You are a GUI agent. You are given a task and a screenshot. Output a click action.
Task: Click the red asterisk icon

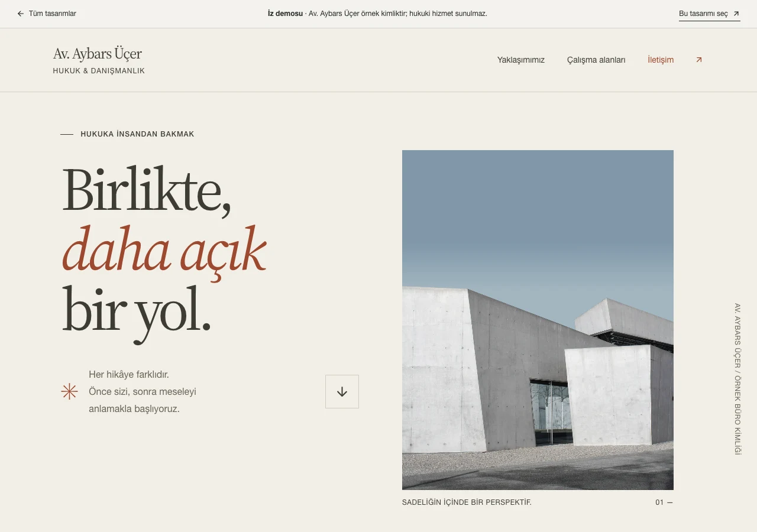tap(70, 391)
